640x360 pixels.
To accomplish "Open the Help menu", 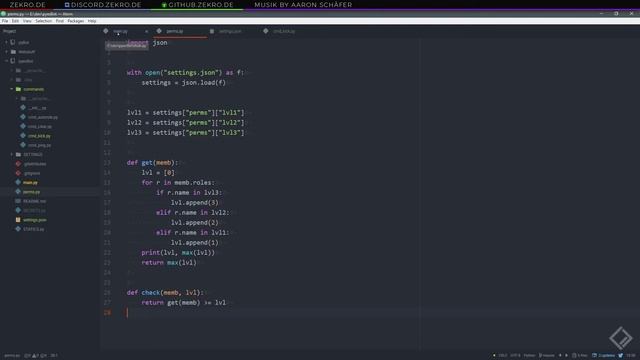I will coord(92,21).
